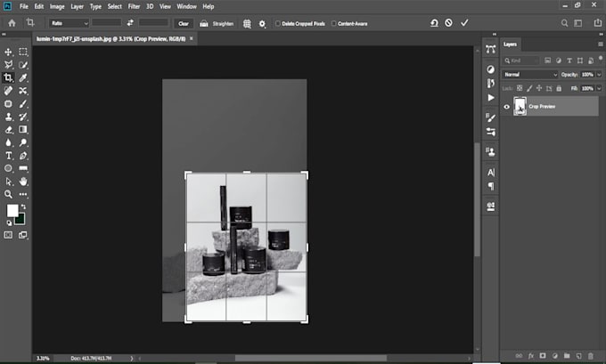Open the Ratio preset dropdown
This screenshot has height=364, width=606.
(x=70, y=23)
